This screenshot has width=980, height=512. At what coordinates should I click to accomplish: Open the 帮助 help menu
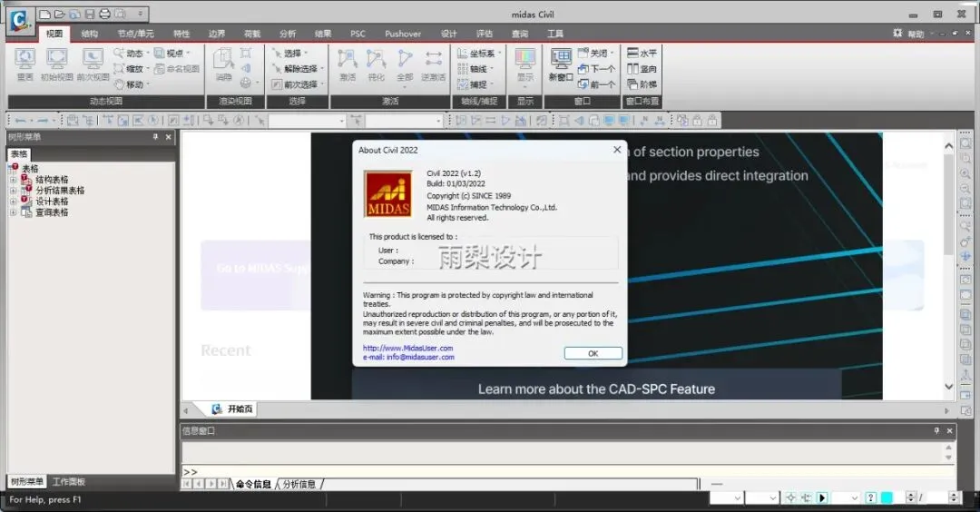click(916, 34)
